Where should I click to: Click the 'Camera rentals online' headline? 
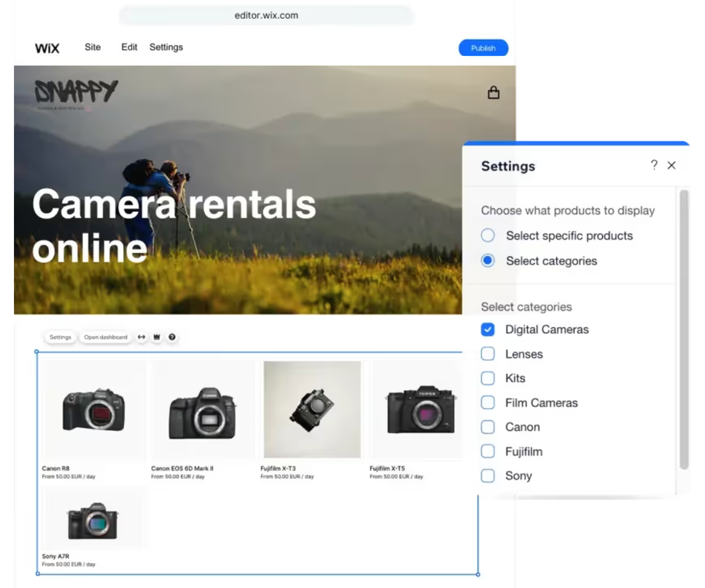[x=174, y=226]
